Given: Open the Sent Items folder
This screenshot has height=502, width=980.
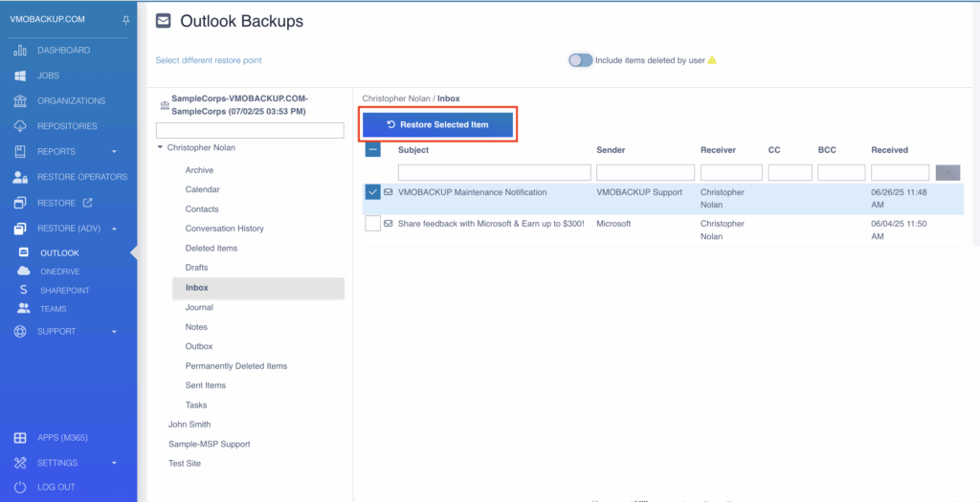Looking at the screenshot, I should (x=206, y=385).
